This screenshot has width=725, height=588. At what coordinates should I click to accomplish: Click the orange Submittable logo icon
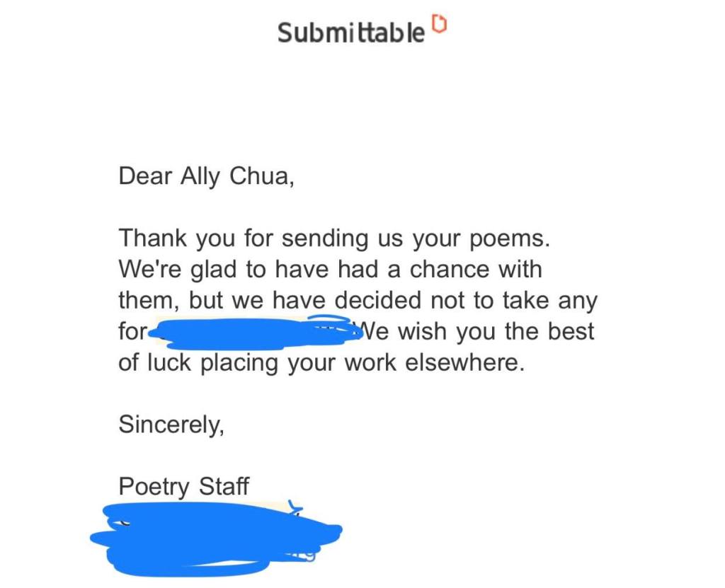point(440,25)
